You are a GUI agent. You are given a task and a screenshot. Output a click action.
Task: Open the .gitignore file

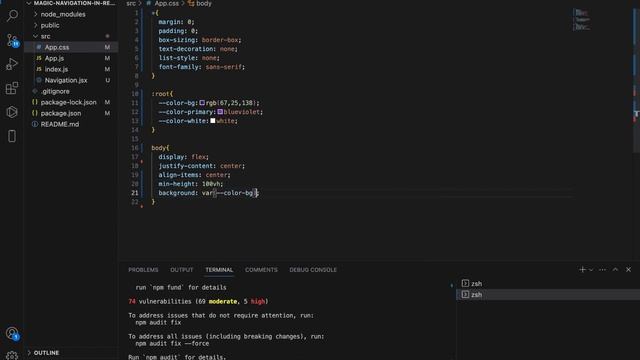71,91
